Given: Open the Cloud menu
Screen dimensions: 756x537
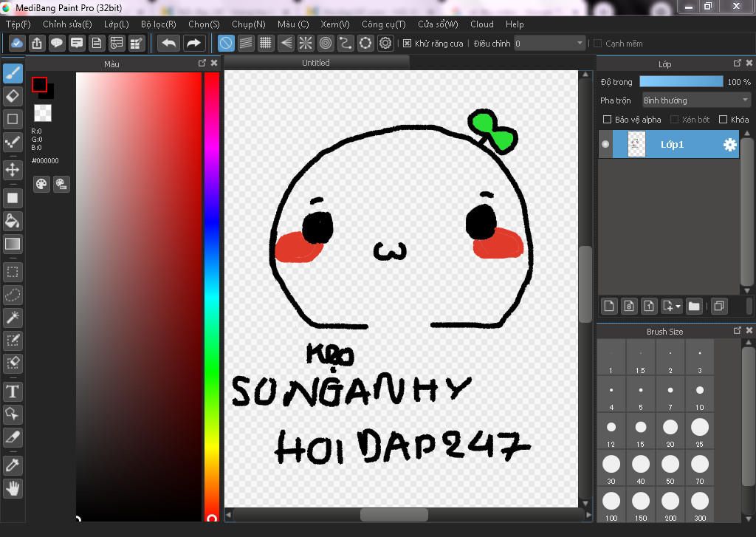Looking at the screenshot, I should click(481, 24).
